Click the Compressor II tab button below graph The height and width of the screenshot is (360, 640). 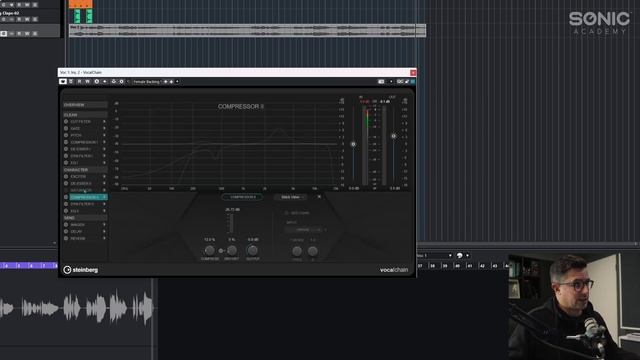coord(242,197)
